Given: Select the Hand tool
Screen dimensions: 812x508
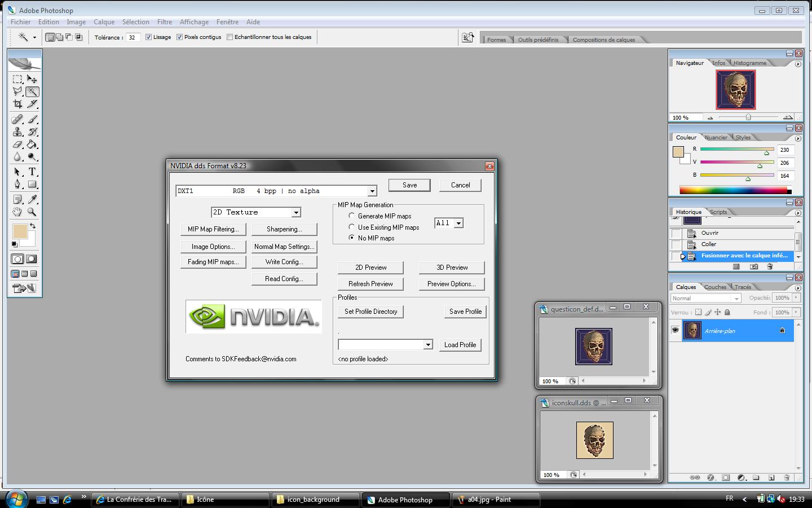Looking at the screenshot, I should [x=17, y=212].
